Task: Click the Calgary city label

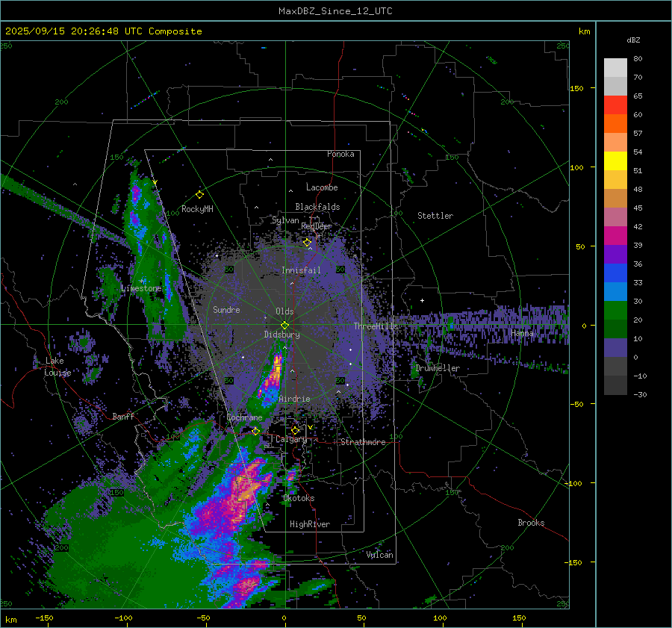Action: (x=291, y=439)
